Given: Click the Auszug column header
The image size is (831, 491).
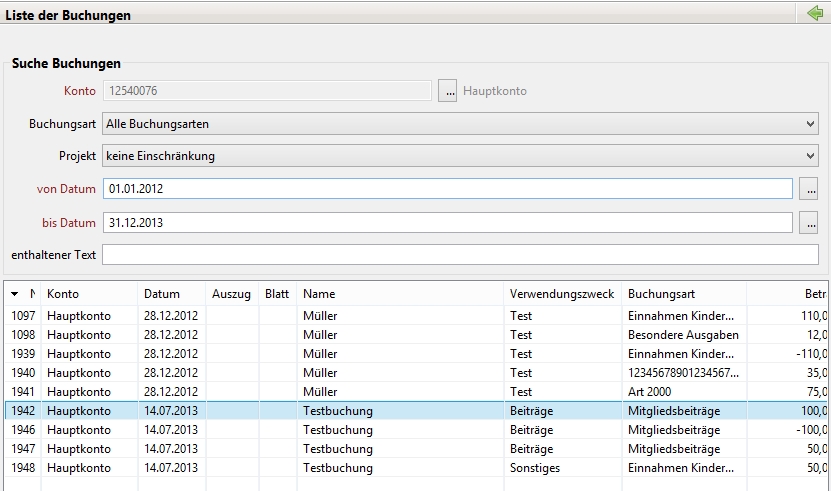Looking at the screenshot, I should click(231, 294).
